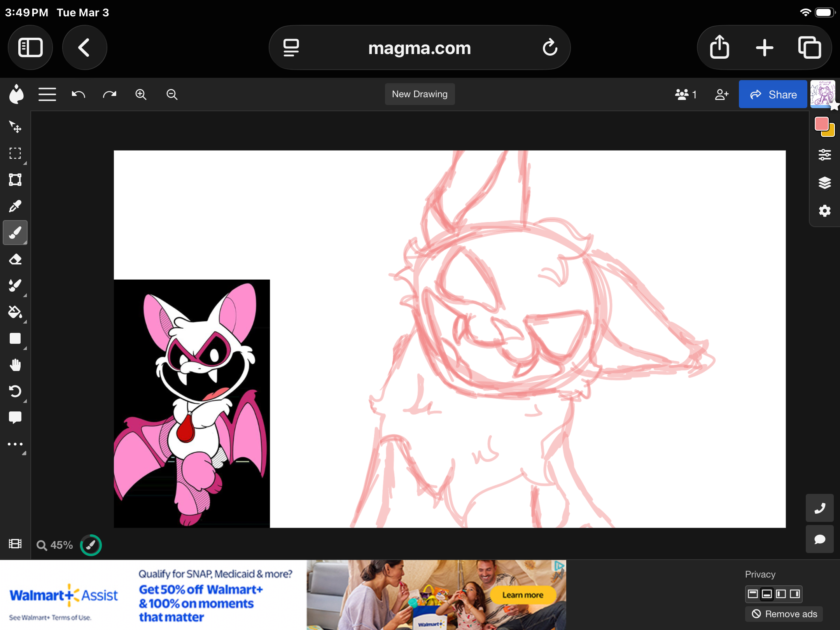Screen dimensions: 840x630
Task: Open the hamburger main menu
Action: [x=47, y=94]
